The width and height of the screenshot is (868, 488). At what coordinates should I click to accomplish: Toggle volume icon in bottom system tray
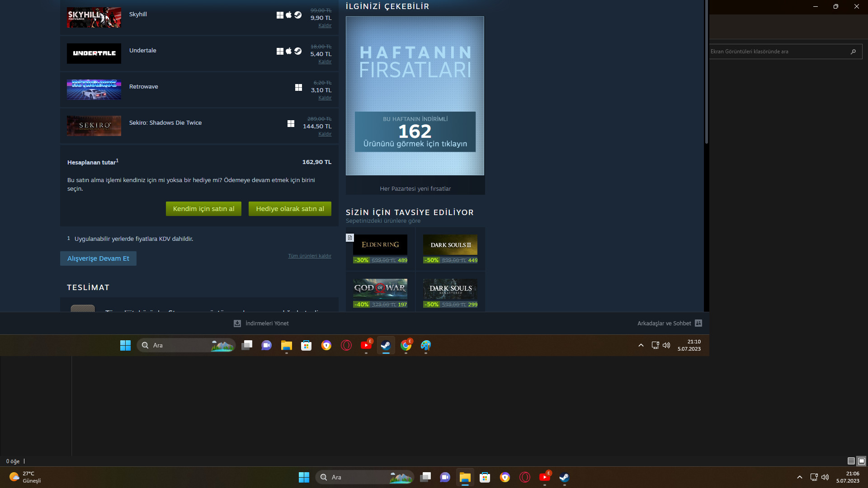[825, 477]
